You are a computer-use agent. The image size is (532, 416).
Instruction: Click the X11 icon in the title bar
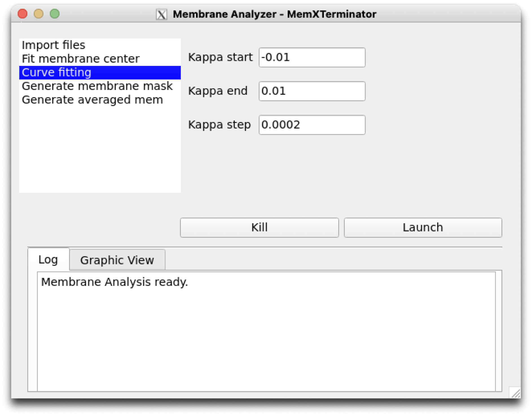tap(162, 14)
